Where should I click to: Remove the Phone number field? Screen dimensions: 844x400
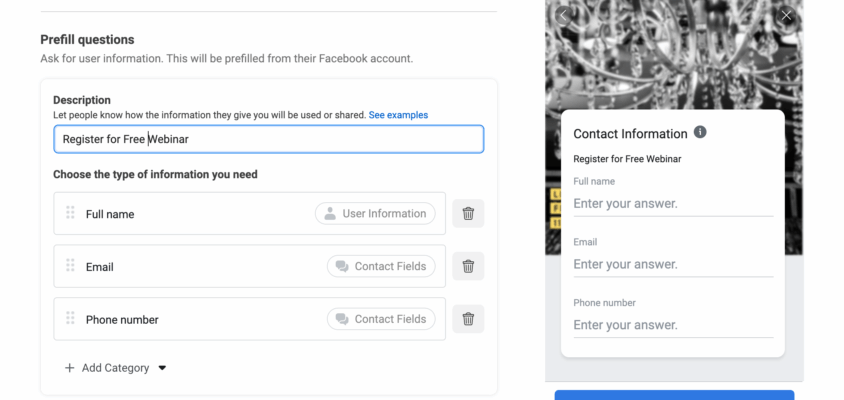(x=468, y=319)
